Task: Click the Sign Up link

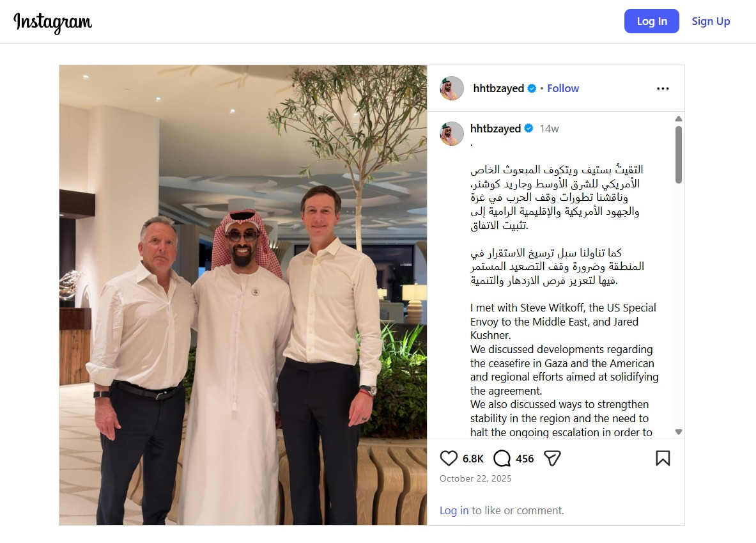Action: (x=711, y=21)
